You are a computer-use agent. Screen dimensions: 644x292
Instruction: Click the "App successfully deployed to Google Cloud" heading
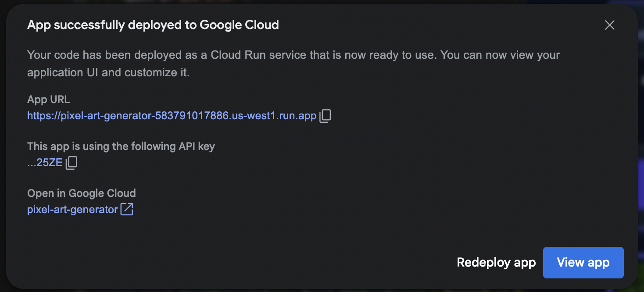pyautogui.click(x=153, y=25)
